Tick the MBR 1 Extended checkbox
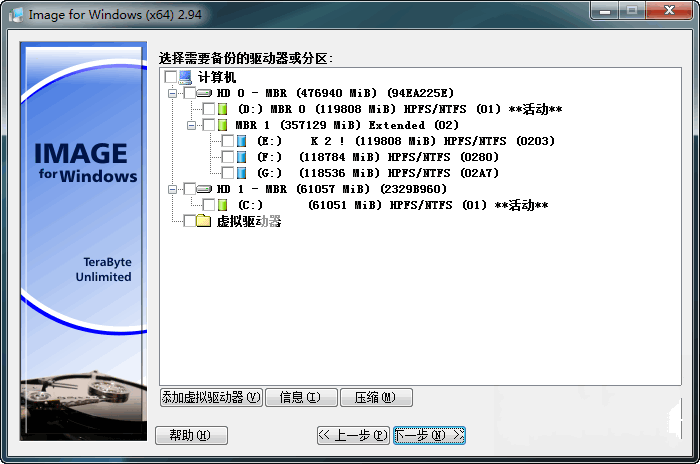700x464 pixels. [x=209, y=125]
